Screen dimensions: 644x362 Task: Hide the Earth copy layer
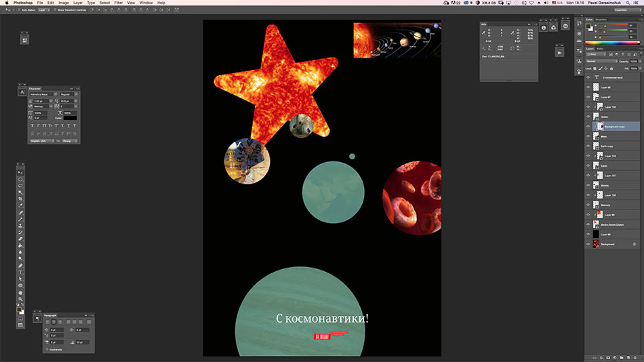[588, 146]
